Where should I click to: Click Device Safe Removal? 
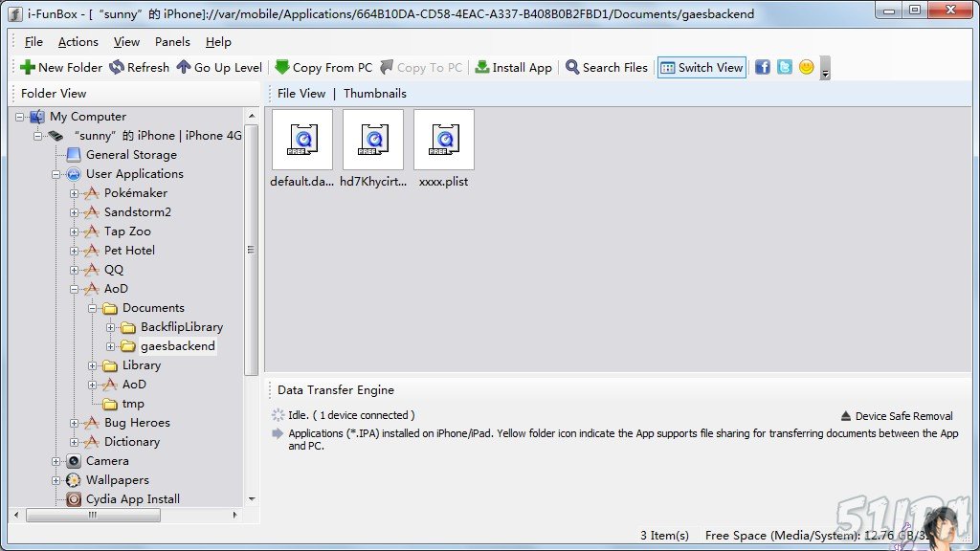[x=897, y=416]
